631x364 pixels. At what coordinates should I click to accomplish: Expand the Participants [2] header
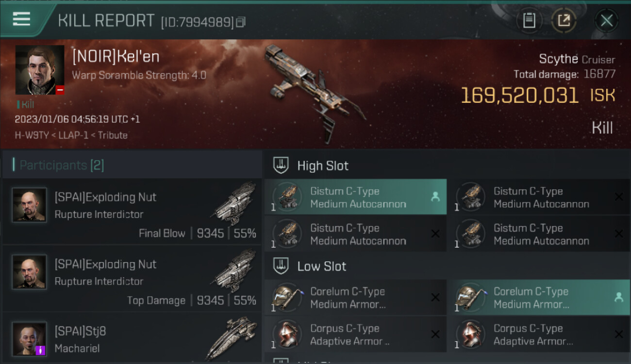click(133, 165)
